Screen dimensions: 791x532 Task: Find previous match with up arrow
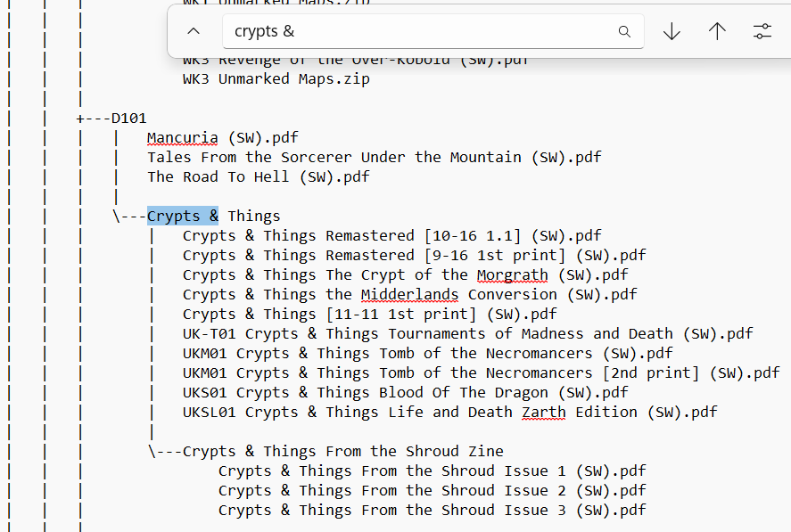pos(717,31)
